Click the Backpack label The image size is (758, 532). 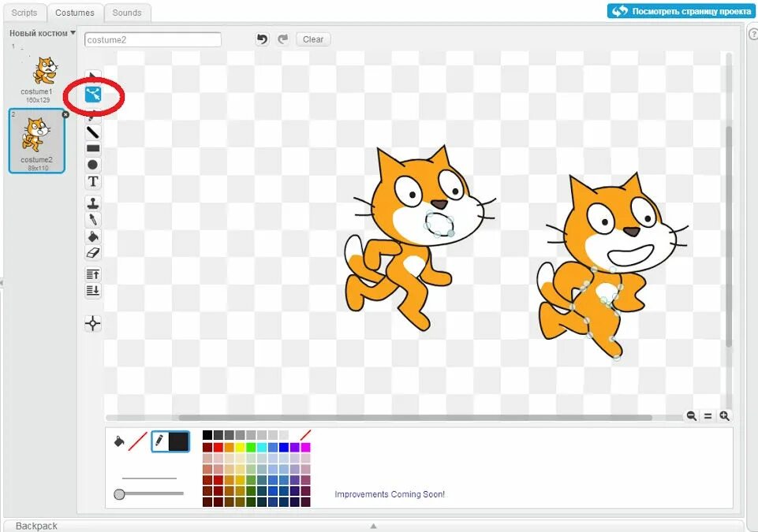coord(36,526)
